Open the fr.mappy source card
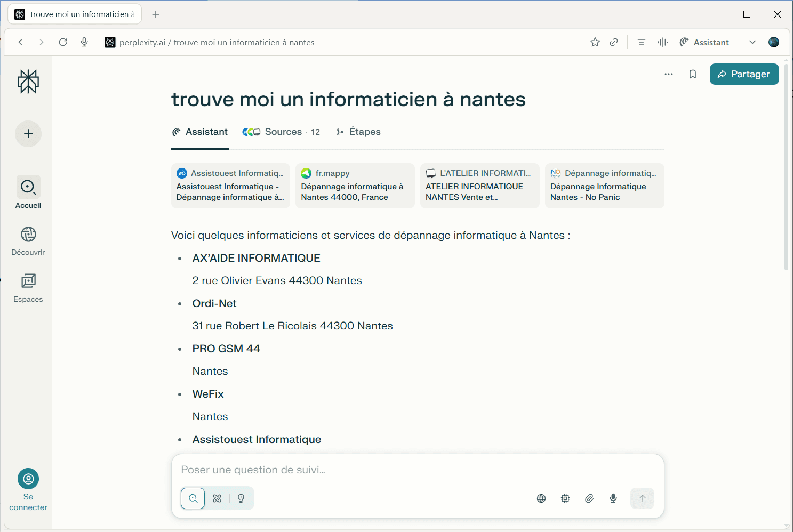 355,186
